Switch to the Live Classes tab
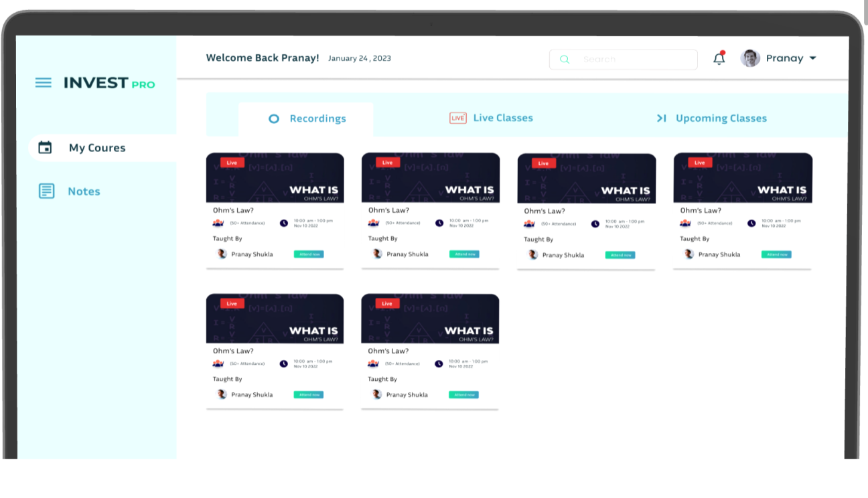Screen dimensions: 868x498 502,118
